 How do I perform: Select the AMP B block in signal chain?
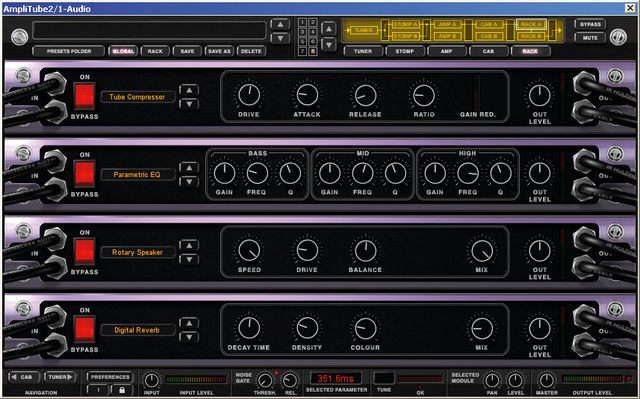click(x=447, y=36)
